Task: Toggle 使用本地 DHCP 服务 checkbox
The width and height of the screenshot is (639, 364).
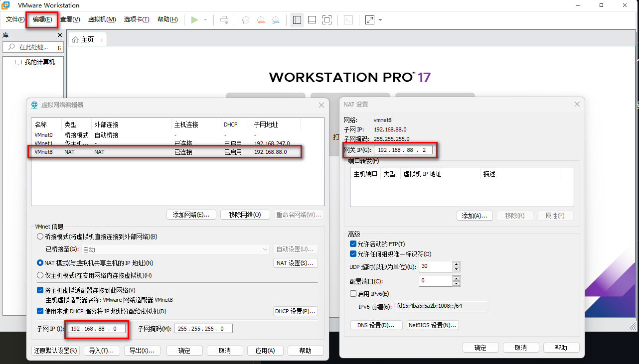Action: click(x=40, y=311)
